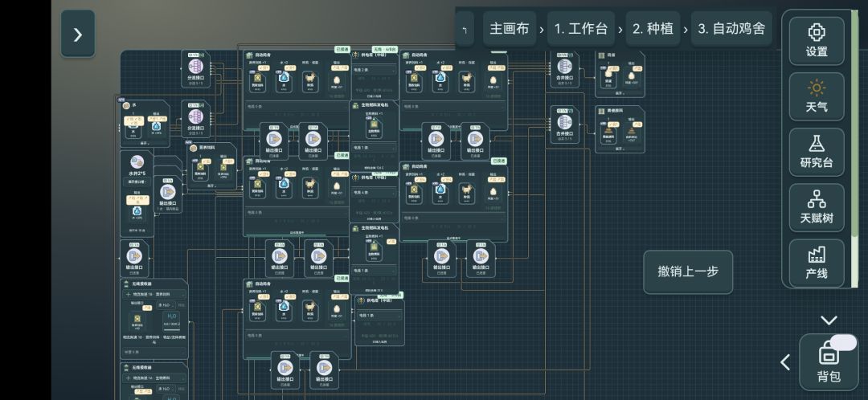The width and height of the screenshot is (868, 400).
Task: Select the second 分流接口 splitter beside 水 node
Action: 195,119
